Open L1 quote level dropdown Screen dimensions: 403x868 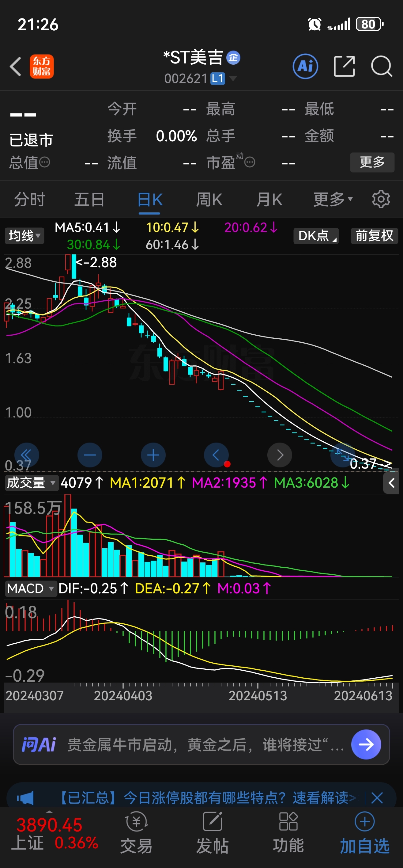coord(224,78)
